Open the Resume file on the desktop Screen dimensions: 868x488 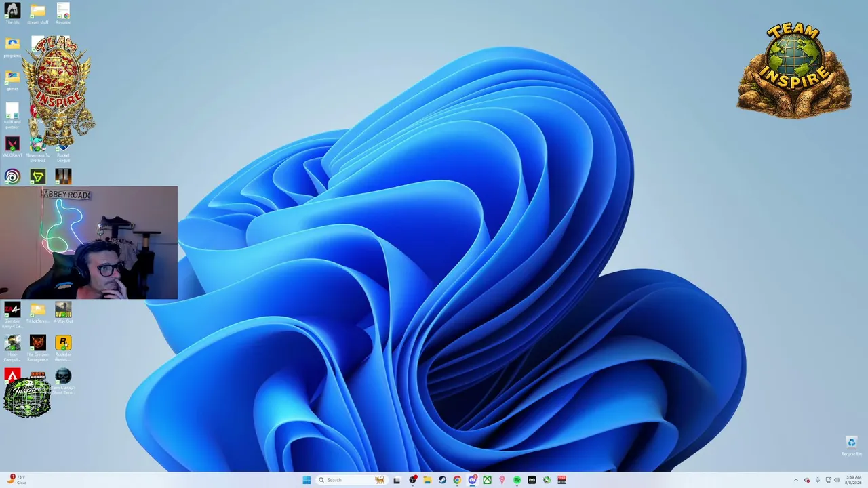click(63, 14)
